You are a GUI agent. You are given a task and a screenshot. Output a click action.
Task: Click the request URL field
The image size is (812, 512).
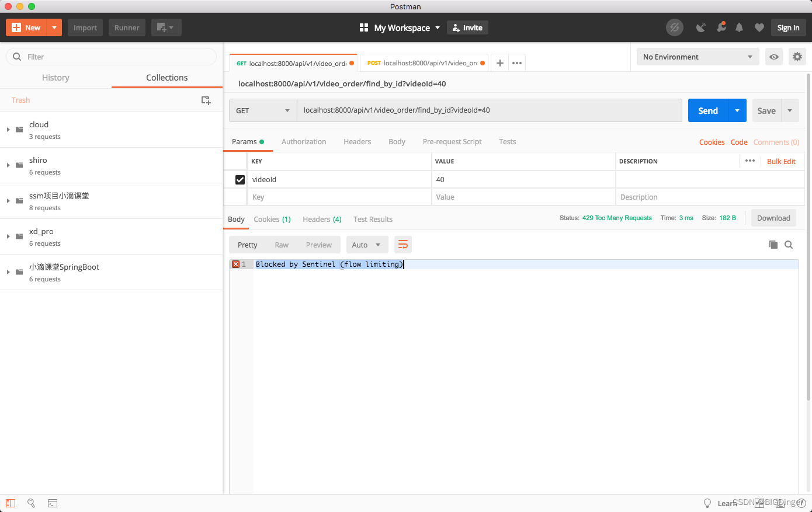[x=490, y=110]
